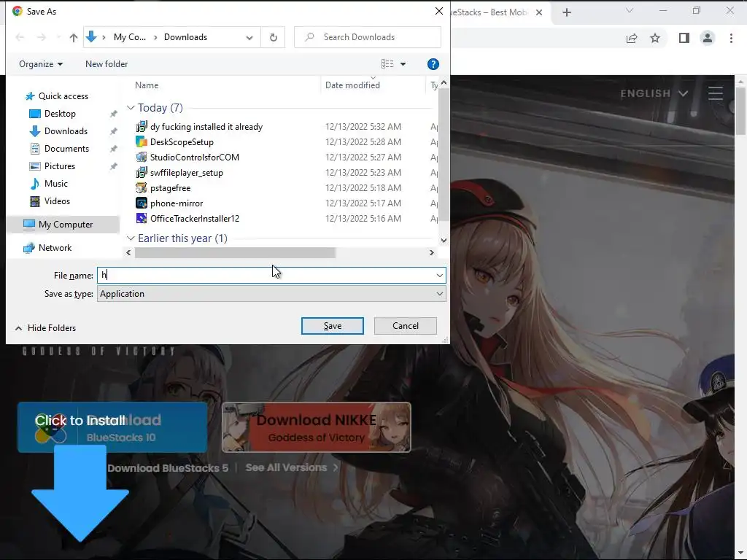The height and width of the screenshot is (560, 747).
Task: Sort files by the Name column
Action: pos(147,85)
